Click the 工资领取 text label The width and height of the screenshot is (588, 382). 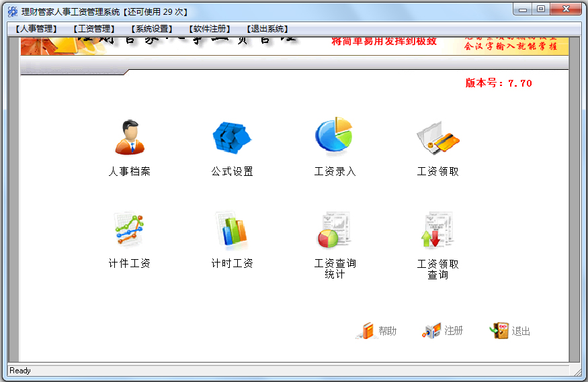[x=437, y=171]
